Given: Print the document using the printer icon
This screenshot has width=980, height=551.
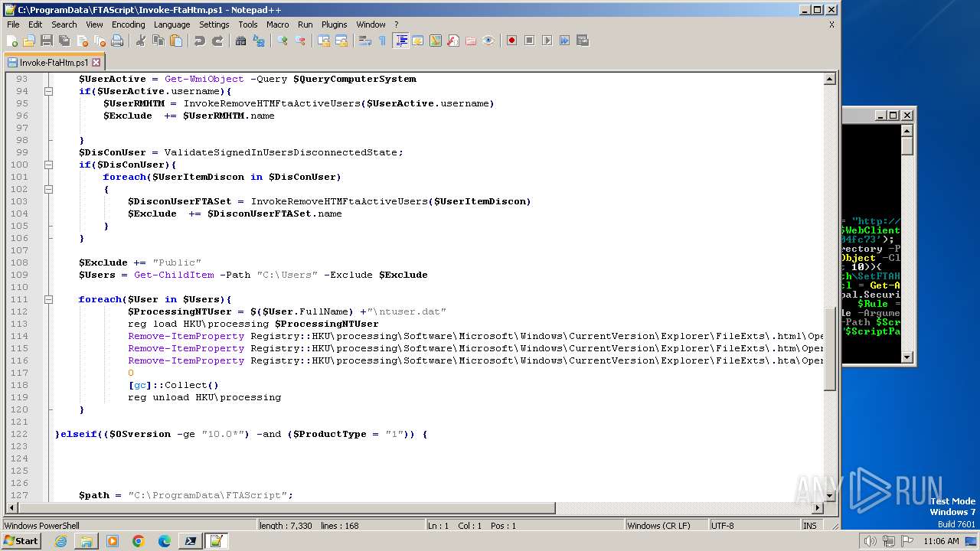Looking at the screenshot, I should pyautogui.click(x=116, y=41).
